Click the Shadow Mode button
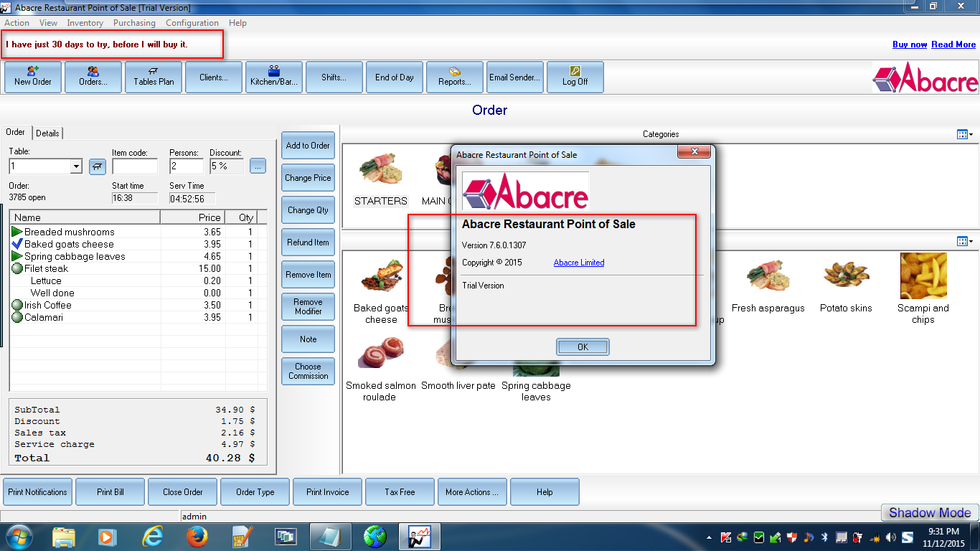The height and width of the screenshot is (551, 980). point(930,512)
